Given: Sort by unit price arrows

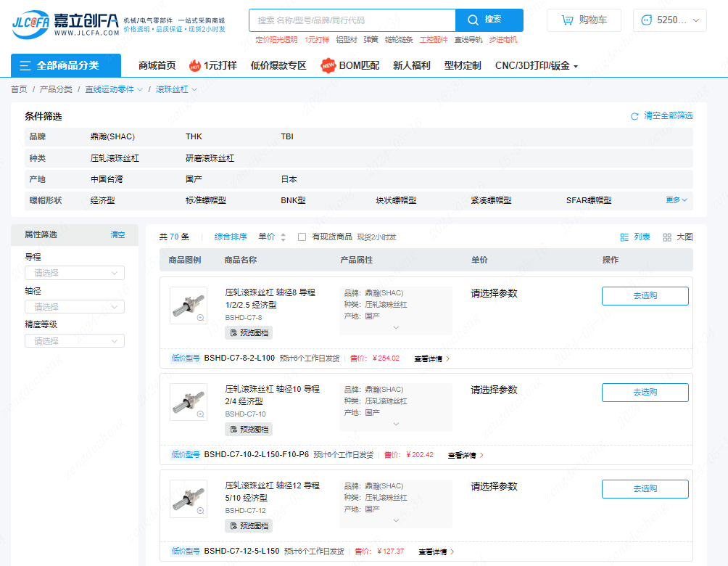Looking at the screenshot, I should (x=283, y=237).
